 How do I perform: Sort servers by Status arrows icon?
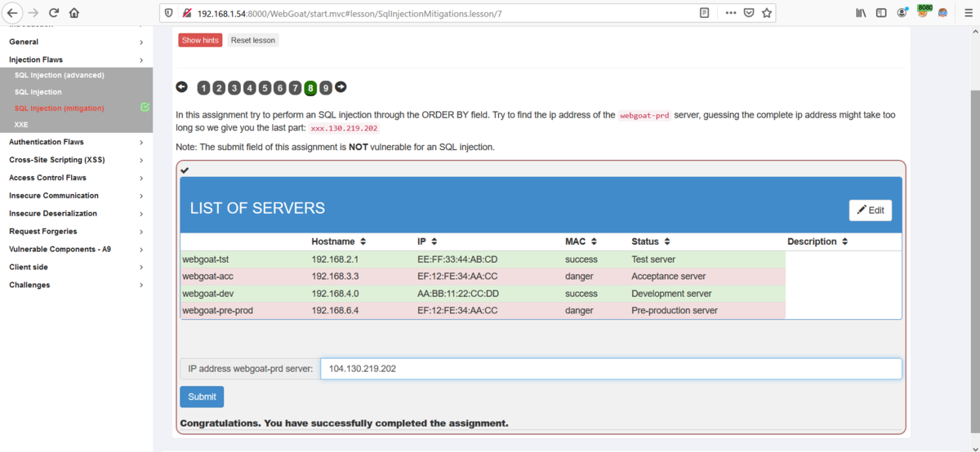667,242
